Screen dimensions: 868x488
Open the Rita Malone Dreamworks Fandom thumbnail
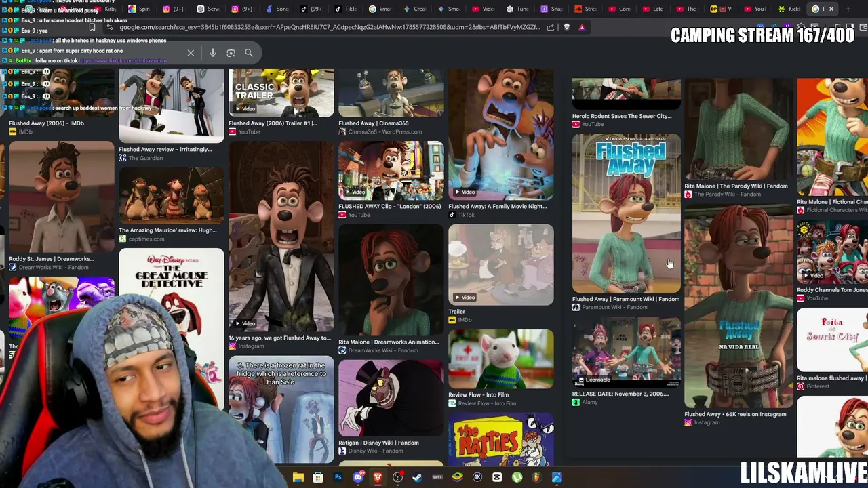(391, 280)
